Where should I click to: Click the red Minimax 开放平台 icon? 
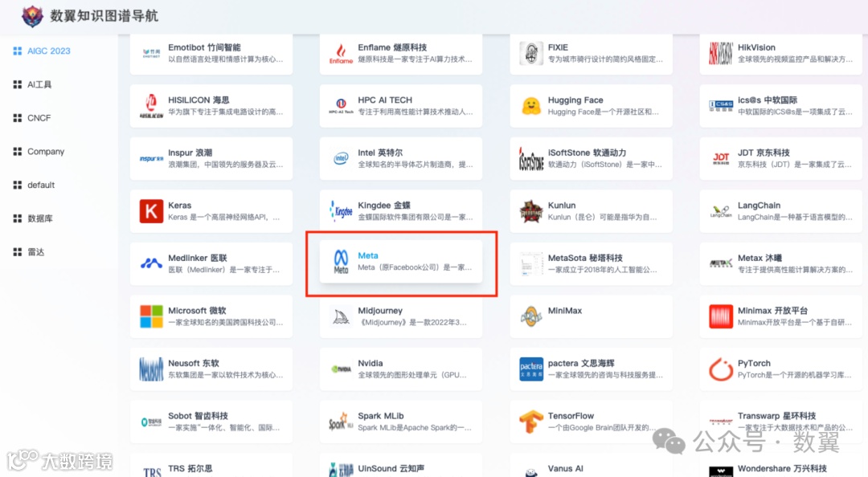point(721,316)
